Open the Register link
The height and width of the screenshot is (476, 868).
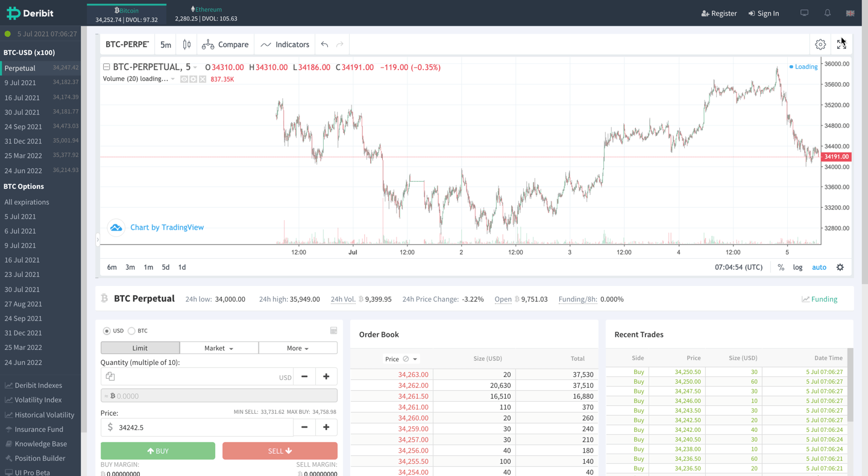click(719, 13)
